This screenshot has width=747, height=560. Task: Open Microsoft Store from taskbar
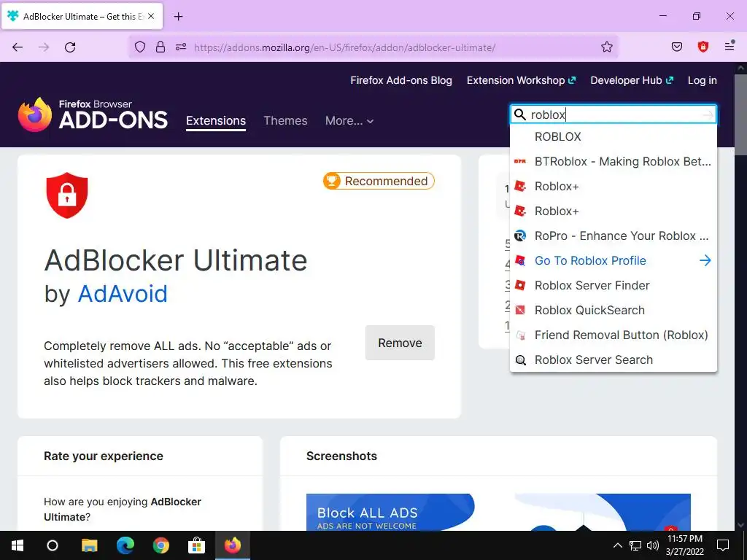click(196, 545)
